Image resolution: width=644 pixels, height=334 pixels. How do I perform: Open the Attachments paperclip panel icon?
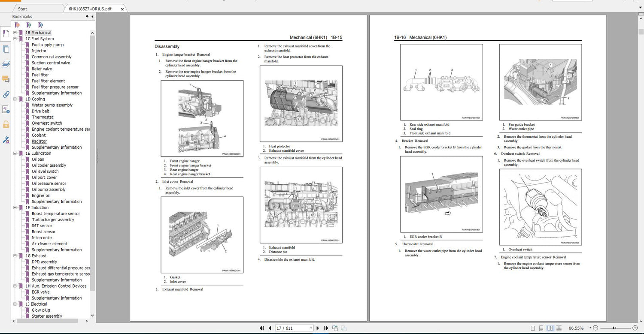point(6,94)
